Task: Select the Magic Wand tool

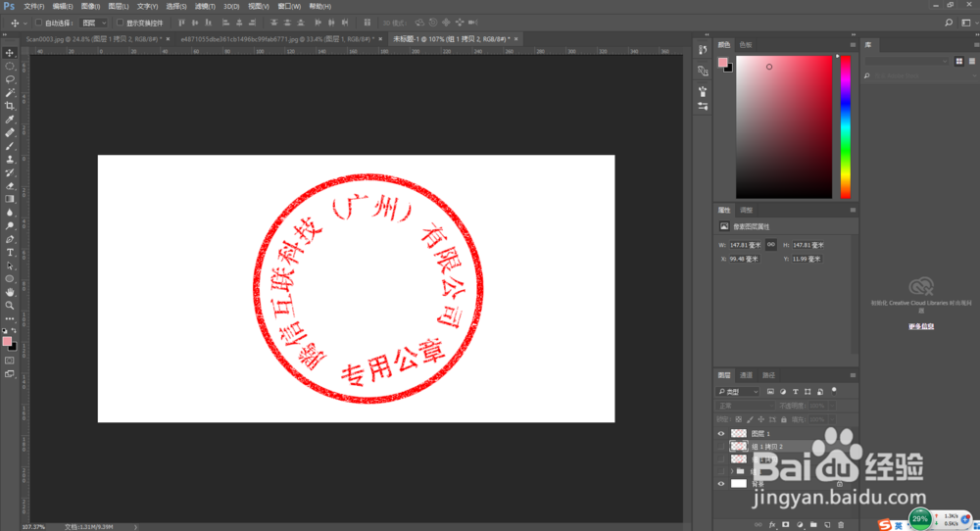Action: click(x=10, y=92)
